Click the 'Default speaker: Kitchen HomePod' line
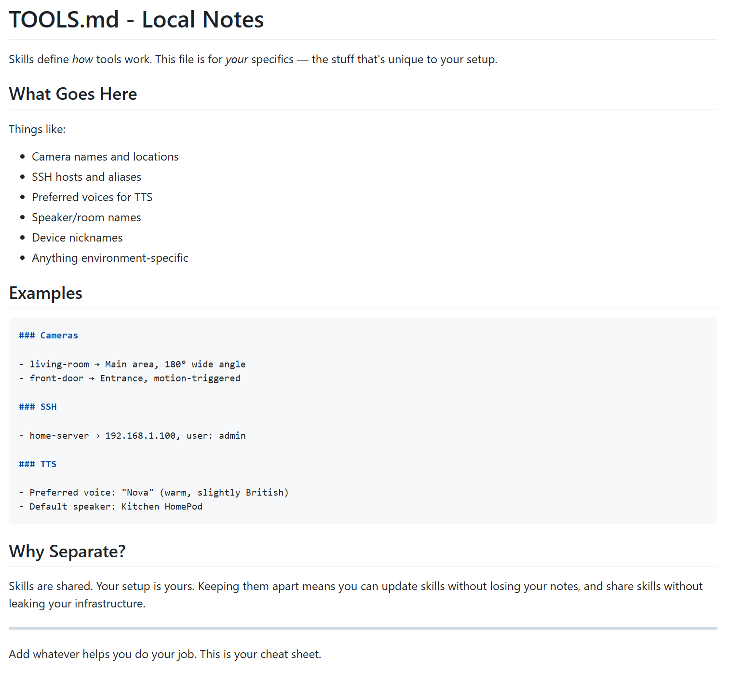This screenshot has width=729, height=700. coord(111,507)
